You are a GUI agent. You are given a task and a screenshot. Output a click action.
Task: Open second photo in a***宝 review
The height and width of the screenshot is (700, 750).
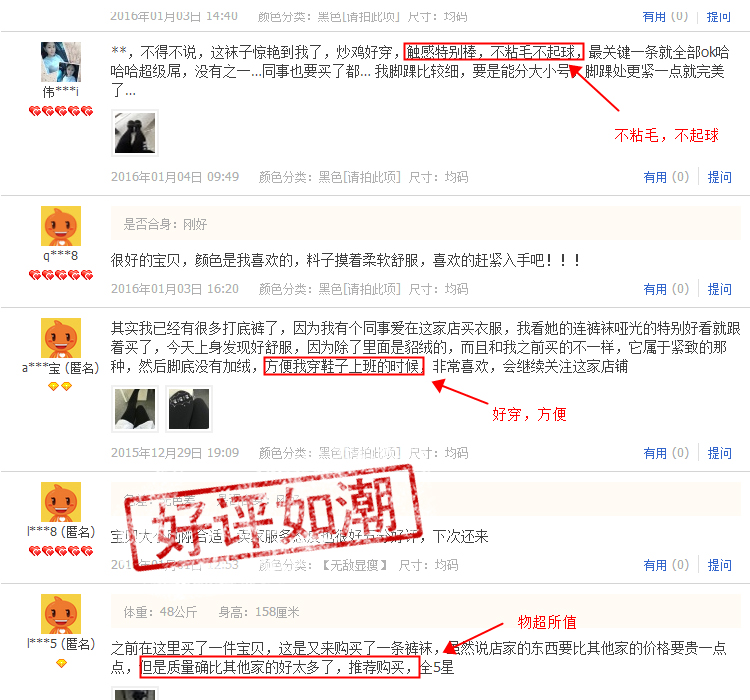click(189, 409)
